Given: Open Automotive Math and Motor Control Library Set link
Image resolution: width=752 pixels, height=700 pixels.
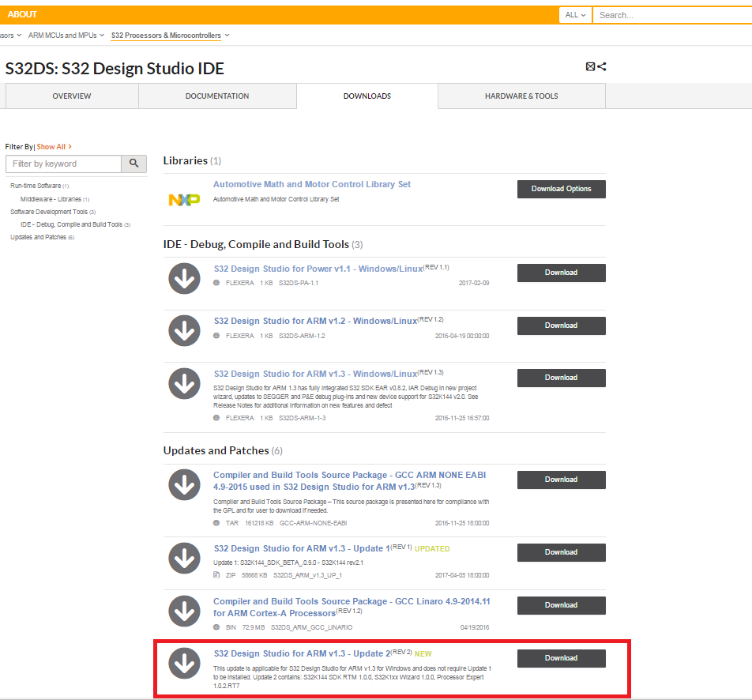Looking at the screenshot, I should coord(312,184).
